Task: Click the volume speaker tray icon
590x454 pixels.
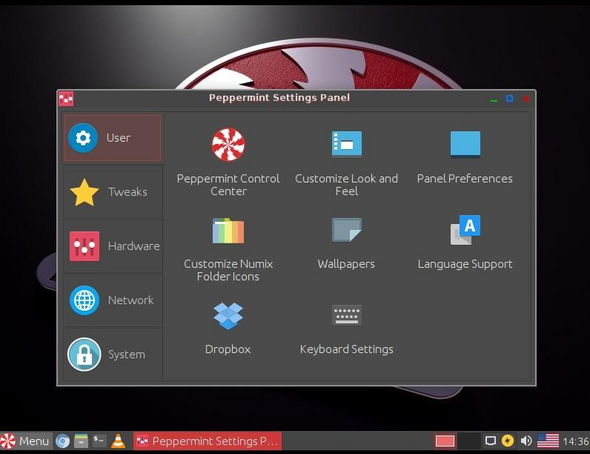Action: 526,440
